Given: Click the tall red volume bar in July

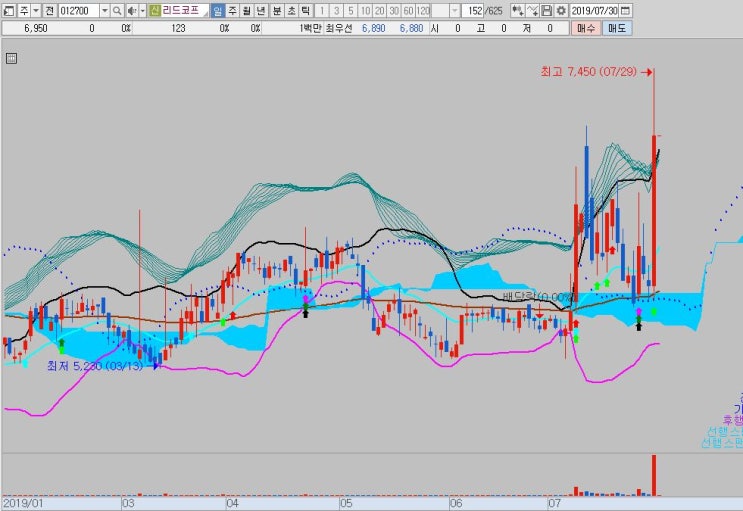Looking at the screenshot, I should pos(654,475).
